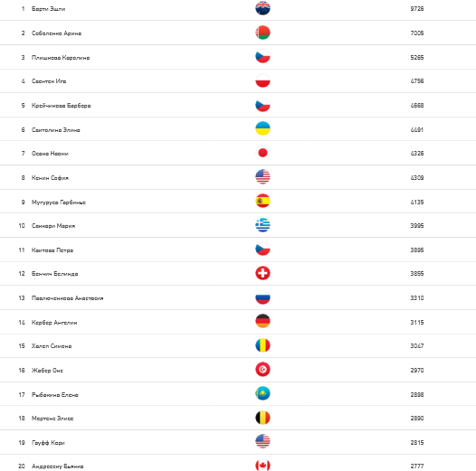Click the Canada flag icon in row 20
Viewport: 476px width, 471px height.
pyautogui.click(x=262, y=466)
